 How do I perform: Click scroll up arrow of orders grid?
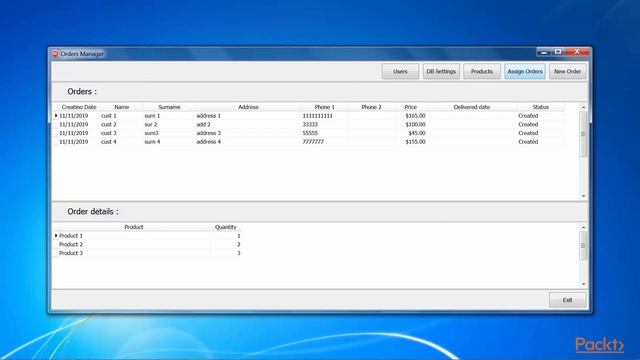583,107
